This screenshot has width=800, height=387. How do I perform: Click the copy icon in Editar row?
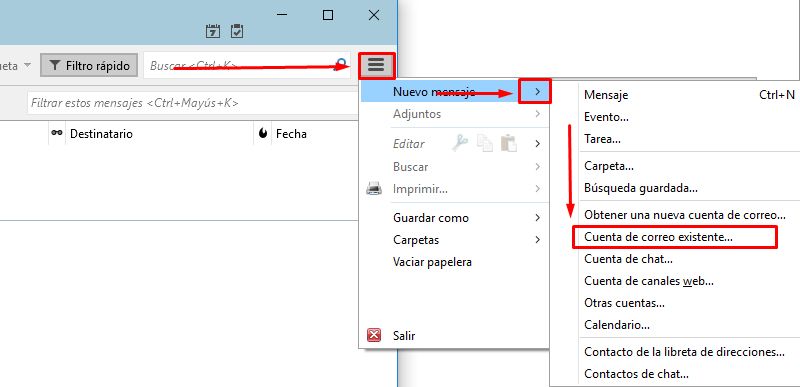485,144
